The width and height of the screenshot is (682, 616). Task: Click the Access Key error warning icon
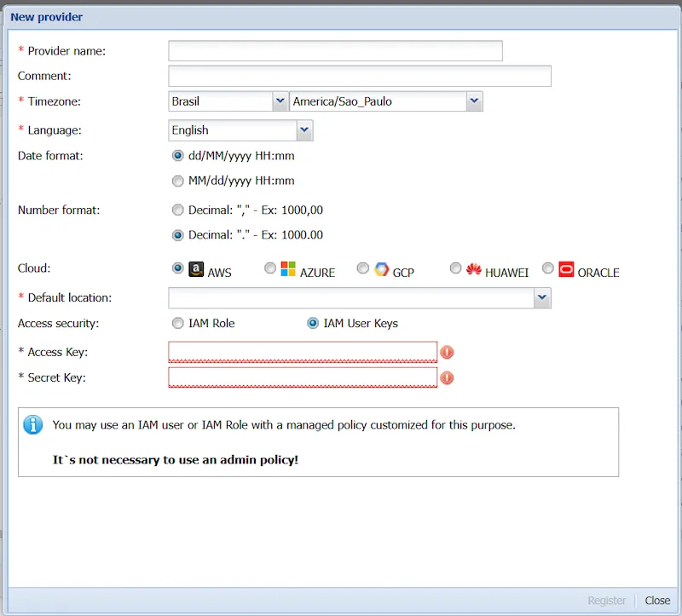[x=447, y=352]
